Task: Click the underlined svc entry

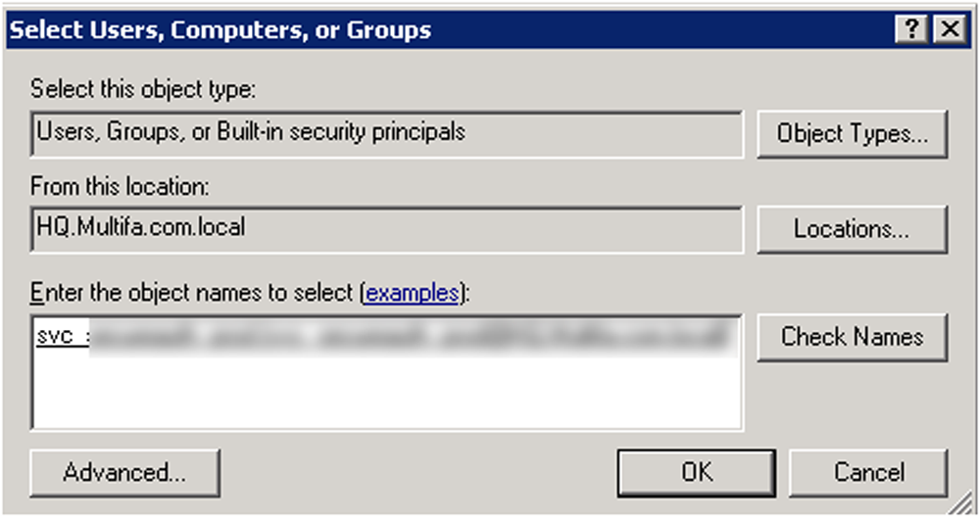Action: point(55,337)
